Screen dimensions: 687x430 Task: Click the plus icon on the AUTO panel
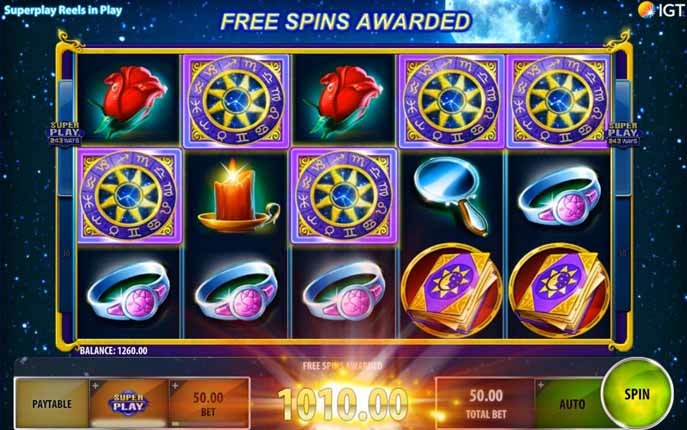[541, 385]
